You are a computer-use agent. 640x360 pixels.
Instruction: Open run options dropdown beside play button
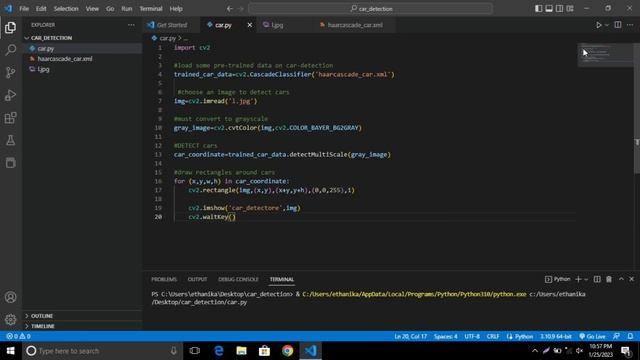(607, 25)
